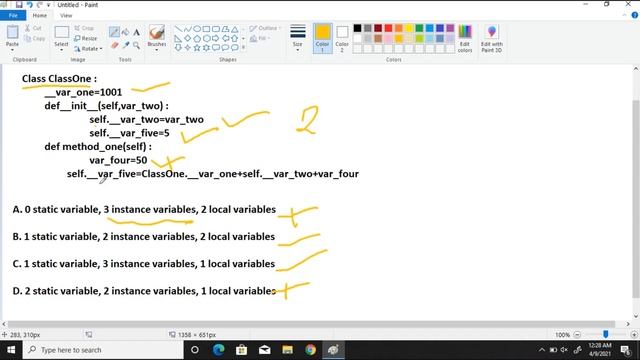Open File Explorer from taskbar
The image size is (640, 360).
[x=287, y=350]
